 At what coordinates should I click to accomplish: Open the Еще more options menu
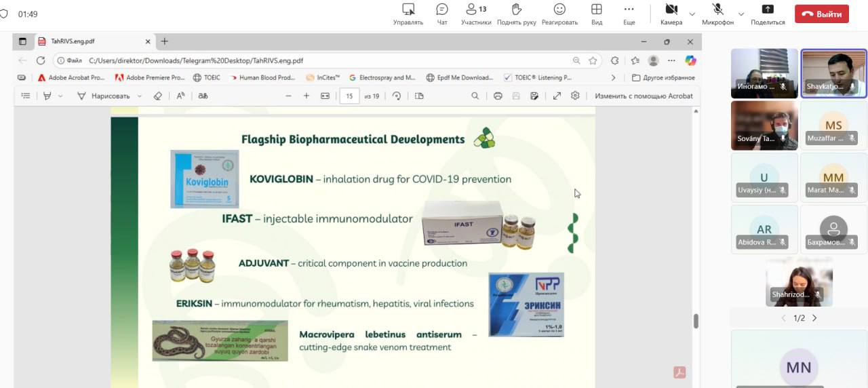[x=629, y=14]
